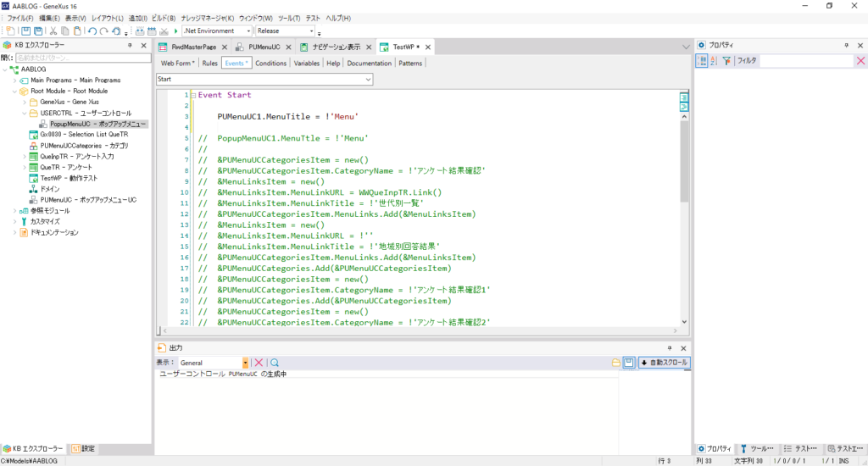
Task: Close the PUMenuUC tab
Action: 288,47
